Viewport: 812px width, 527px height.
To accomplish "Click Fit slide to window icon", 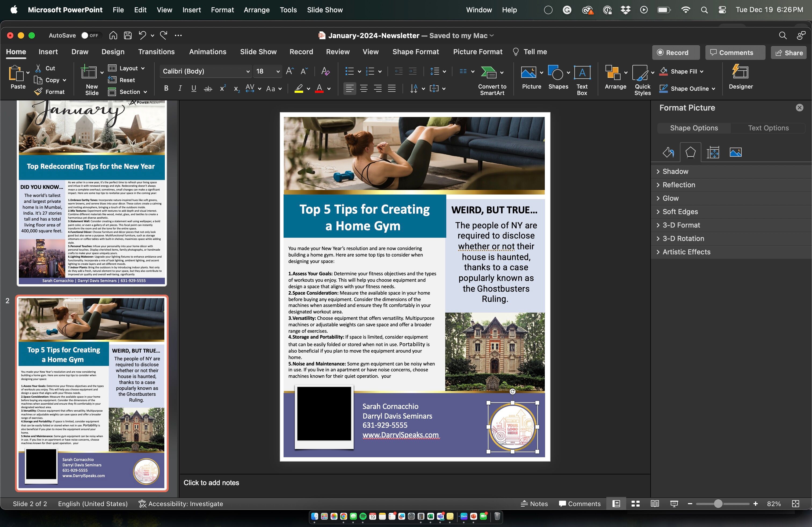I will 795,504.
